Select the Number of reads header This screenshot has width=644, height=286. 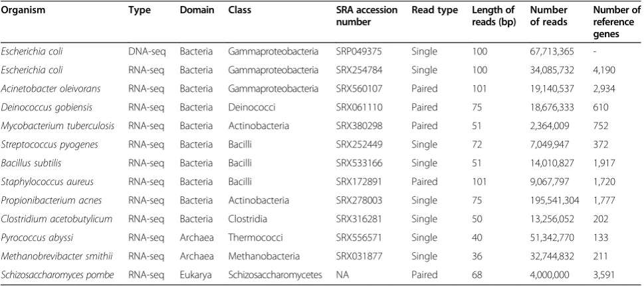point(549,16)
